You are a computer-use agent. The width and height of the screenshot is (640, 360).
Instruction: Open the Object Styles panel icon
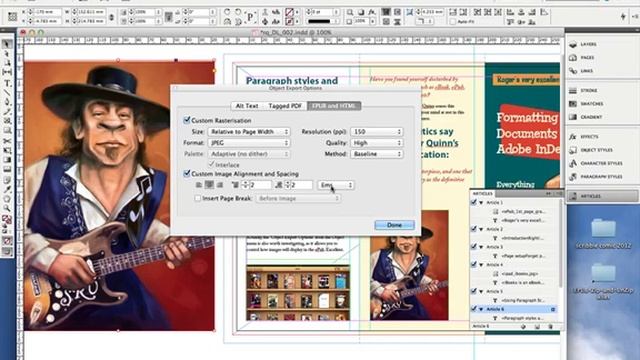[573, 150]
